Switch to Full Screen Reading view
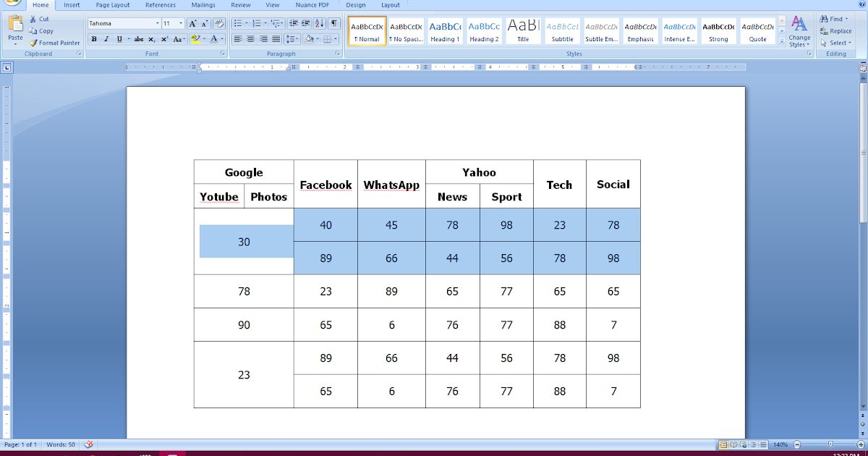Screen dimensions: 868x456 pos(733,444)
